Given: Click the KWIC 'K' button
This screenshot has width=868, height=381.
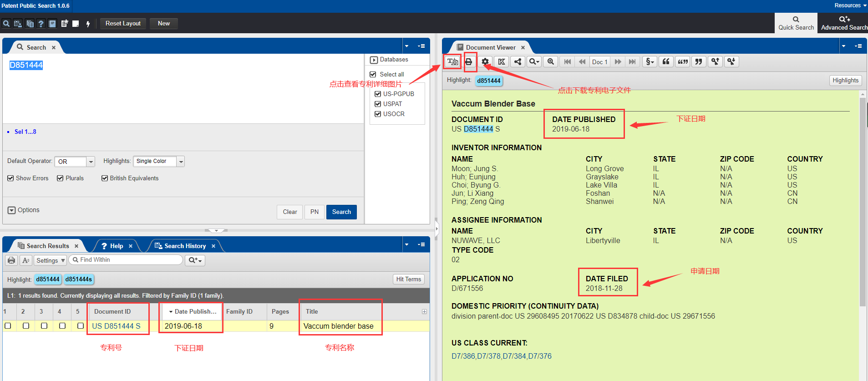Looking at the screenshot, I should coord(502,62).
